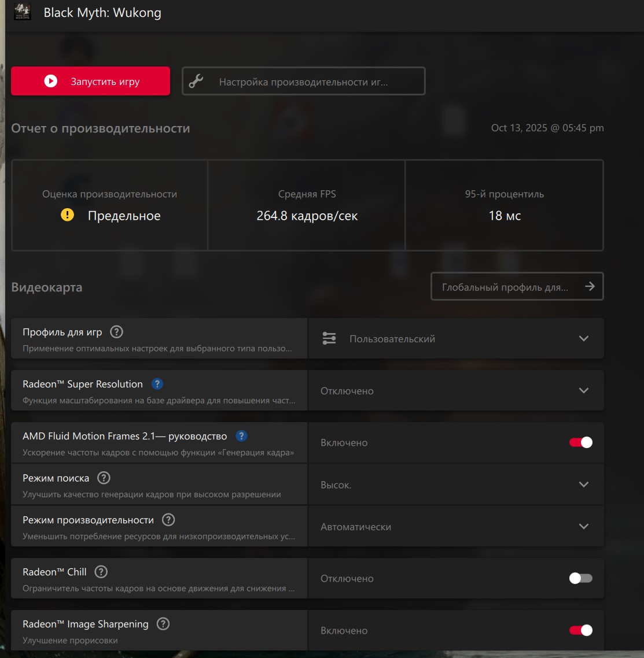Click the Black Myth: Wukong title text
This screenshot has width=644, height=658.
[102, 13]
